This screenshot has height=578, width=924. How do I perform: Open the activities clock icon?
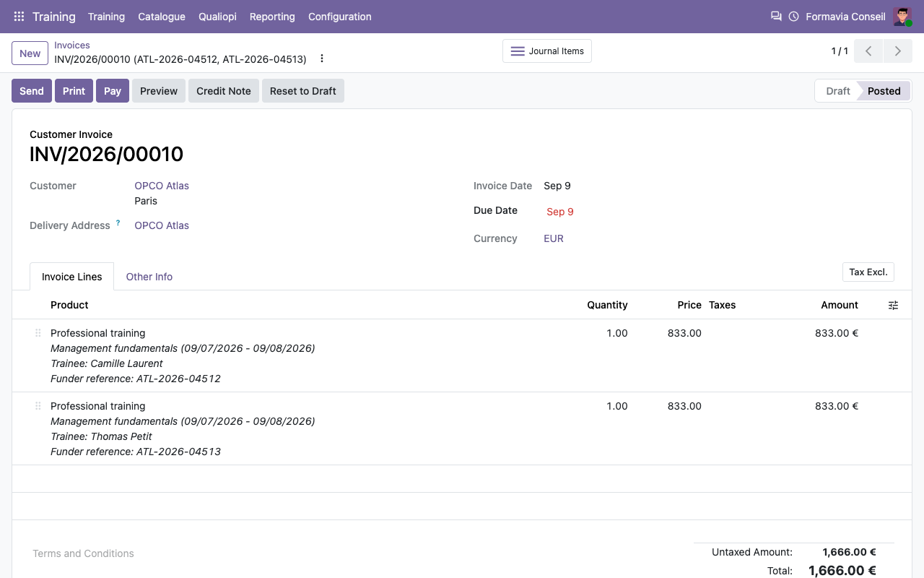click(794, 17)
